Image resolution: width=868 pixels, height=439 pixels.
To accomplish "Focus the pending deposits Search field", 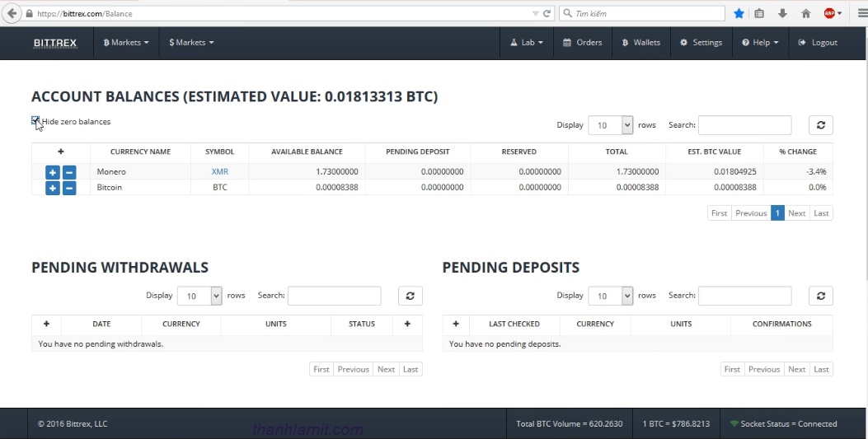I will [744, 296].
